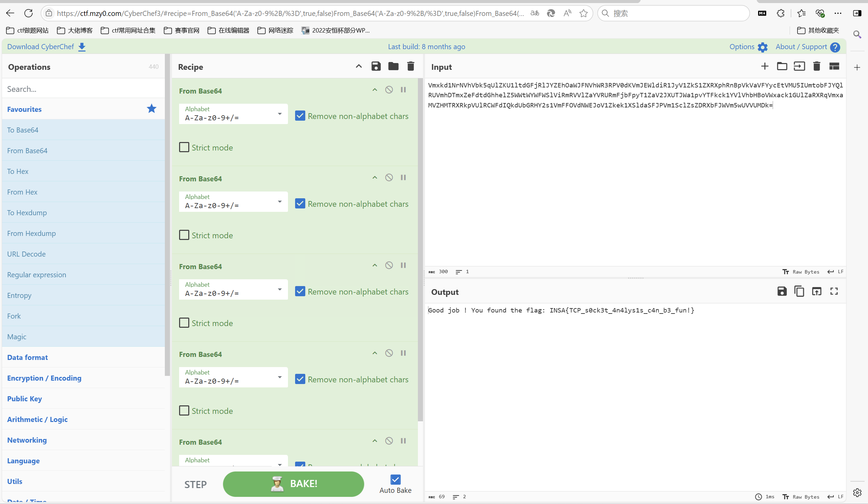Set breakpoint on second From Base64

(x=403, y=178)
